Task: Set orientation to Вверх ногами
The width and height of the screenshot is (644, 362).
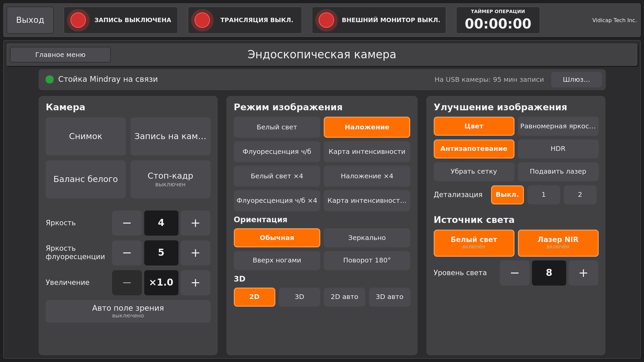Action: [277, 260]
